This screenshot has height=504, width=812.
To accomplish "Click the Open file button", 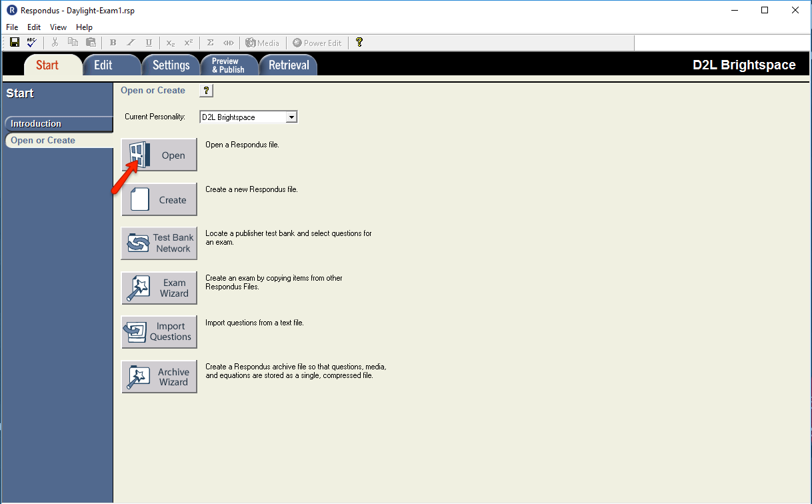I will click(159, 155).
